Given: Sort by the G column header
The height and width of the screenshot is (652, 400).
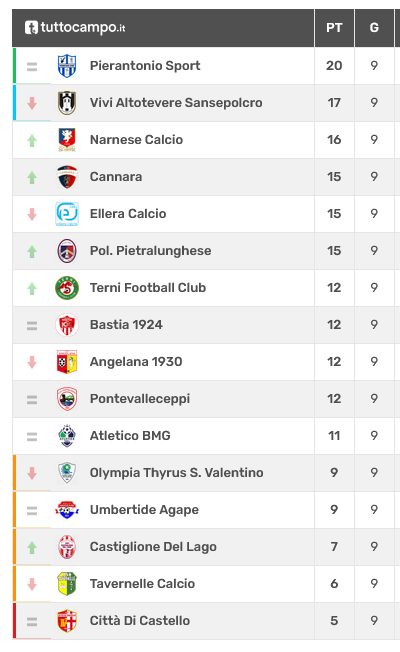Looking at the screenshot, I should (x=374, y=28).
